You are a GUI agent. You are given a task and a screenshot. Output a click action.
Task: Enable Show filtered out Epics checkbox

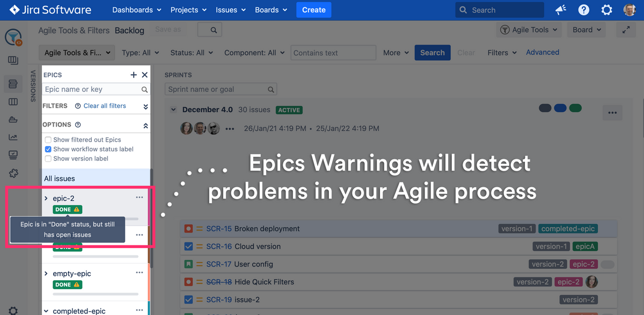coord(48,140)
